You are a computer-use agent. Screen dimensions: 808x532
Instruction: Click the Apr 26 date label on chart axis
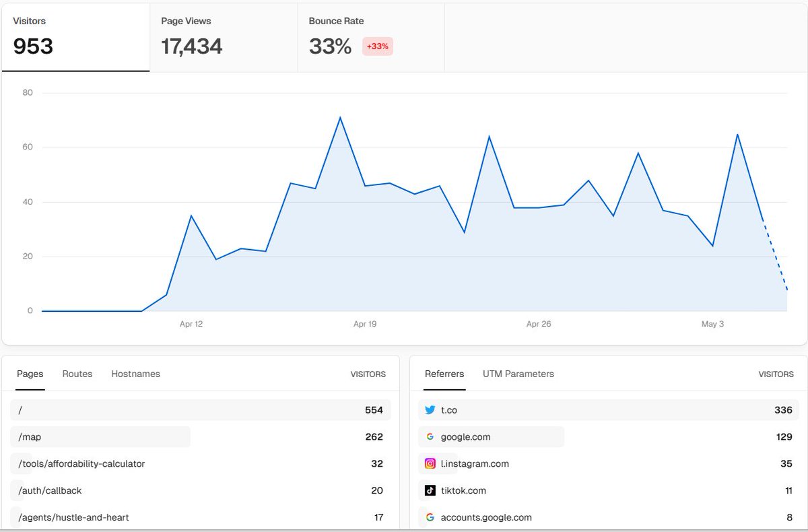click(x=539, y=324)
